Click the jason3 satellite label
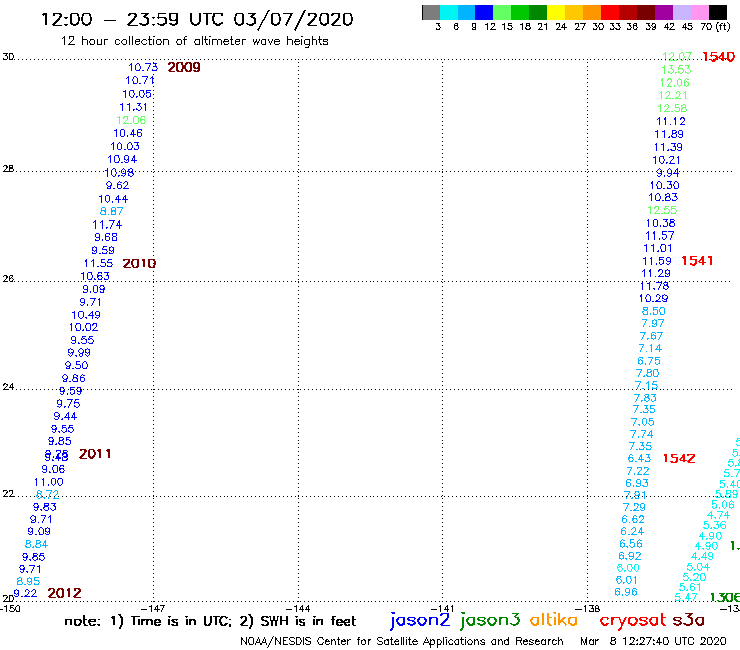This screenshot has width=740, height=650. 490,620
